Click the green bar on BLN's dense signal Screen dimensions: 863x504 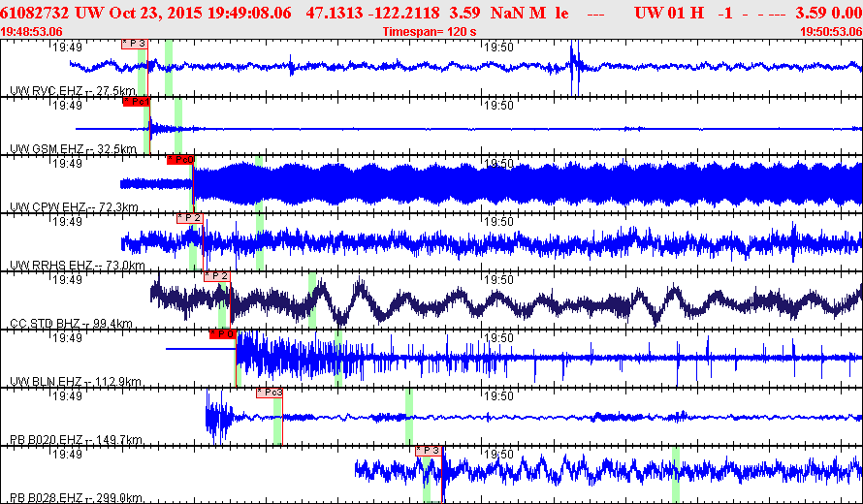click(338, 359)
